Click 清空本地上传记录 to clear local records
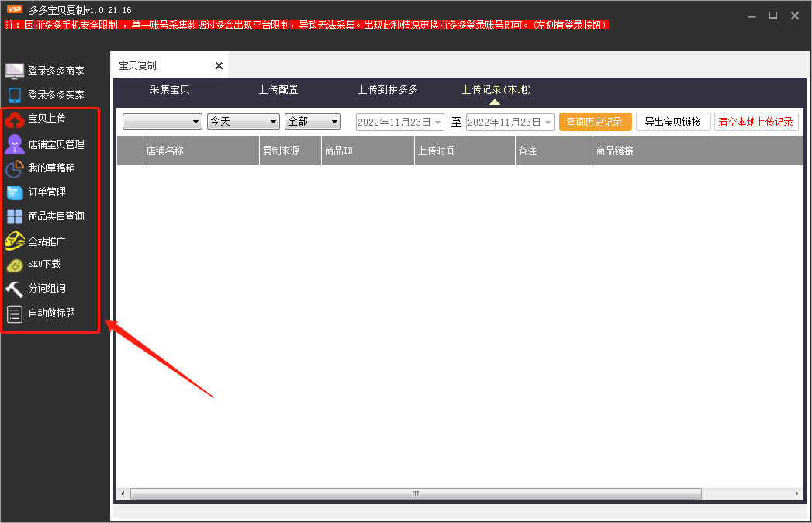This screenshot has width=812, height=523. tap(756, 121)
